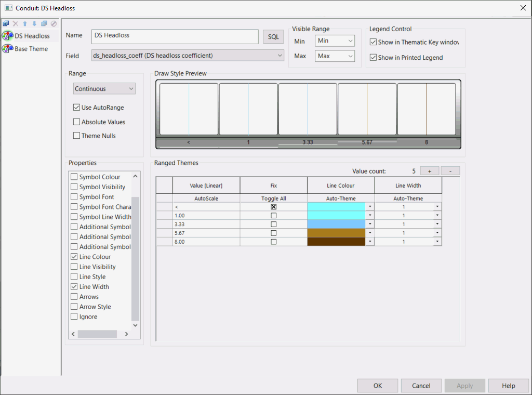Uncheck the Line Width property
Viewport: 532px width, 395px height.
pyautogui.click(x=74, y=286)
